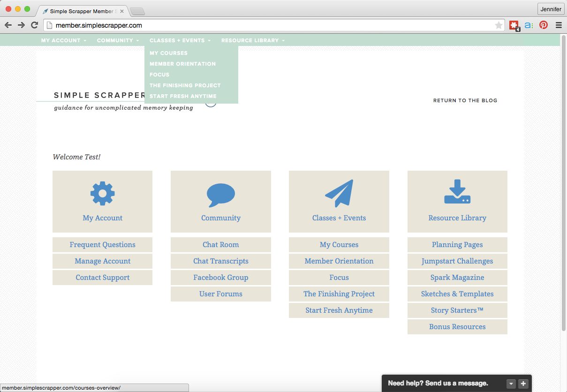Bookmark page with the star icon
The width and height of the screenshot is (567, 392).
click(499, 25)
